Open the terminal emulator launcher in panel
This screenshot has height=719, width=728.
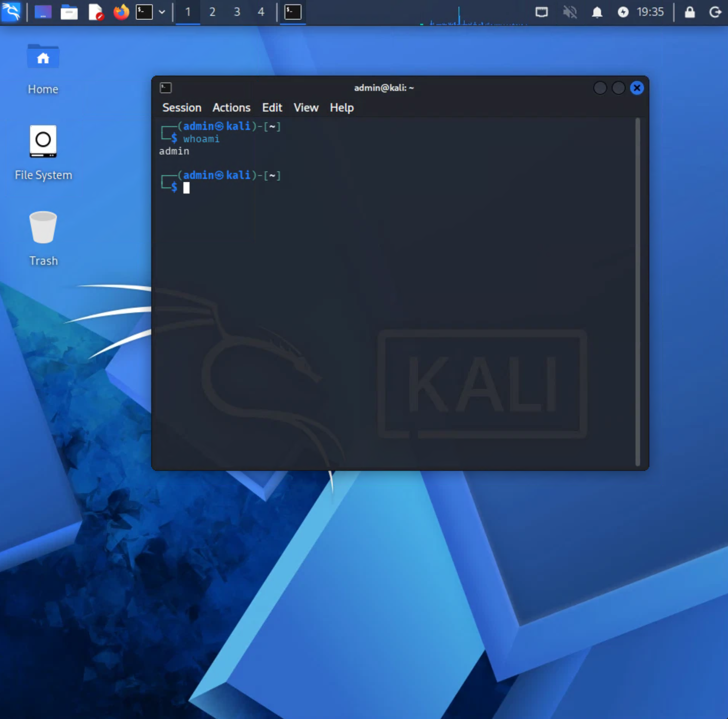pos(144,12)
